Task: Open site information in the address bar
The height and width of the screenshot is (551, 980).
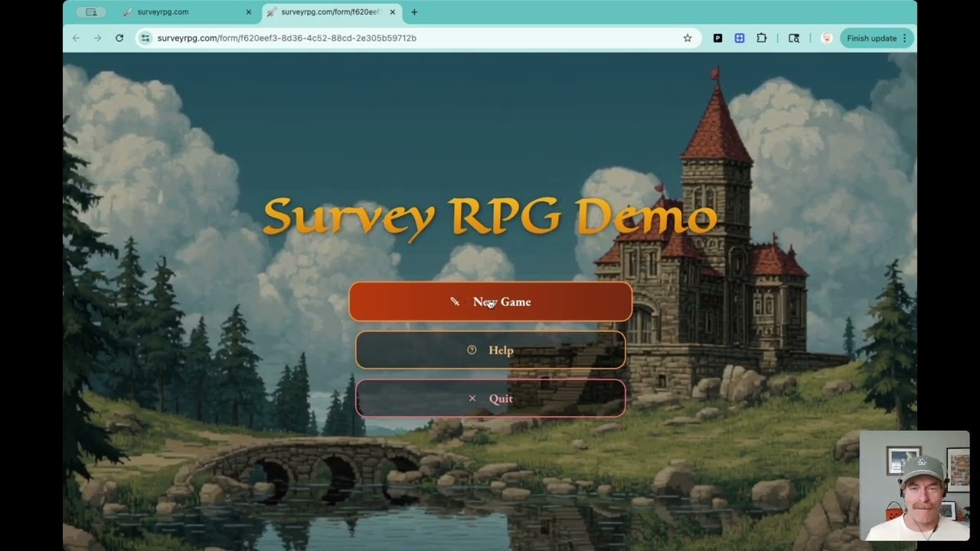Action: (x=145, y=37)
